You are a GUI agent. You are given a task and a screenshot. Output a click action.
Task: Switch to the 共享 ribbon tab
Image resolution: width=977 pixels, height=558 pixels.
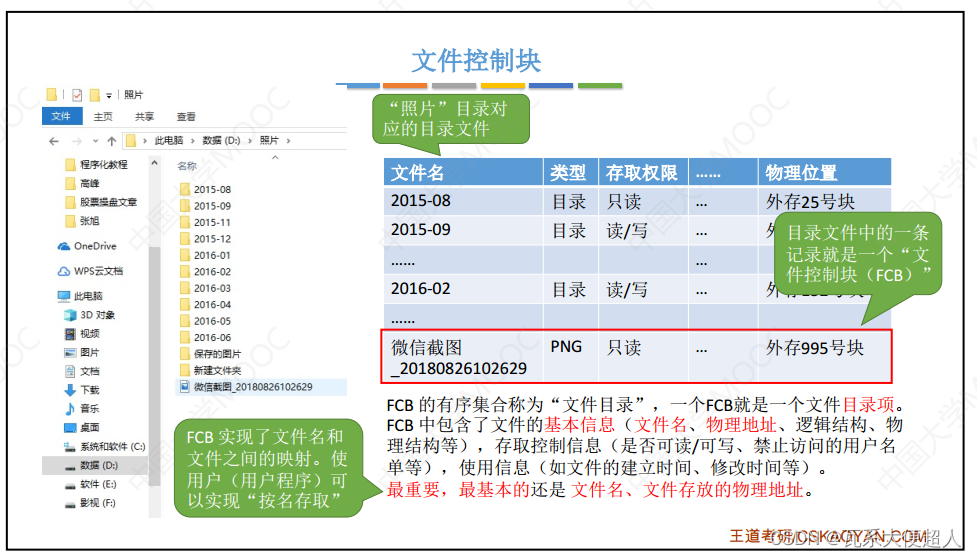click(x=145, y=116)
